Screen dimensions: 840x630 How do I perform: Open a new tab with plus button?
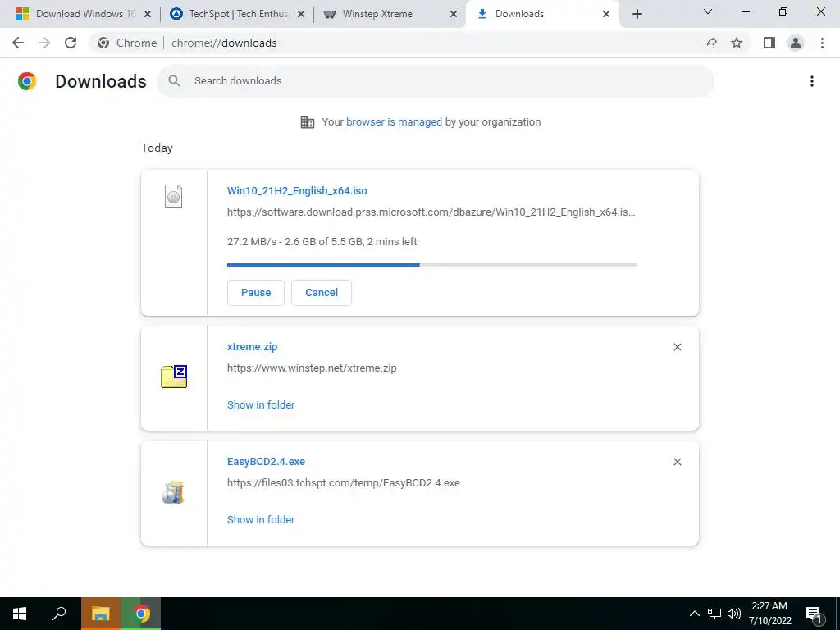pyautogui.click(x=637, y=14)
